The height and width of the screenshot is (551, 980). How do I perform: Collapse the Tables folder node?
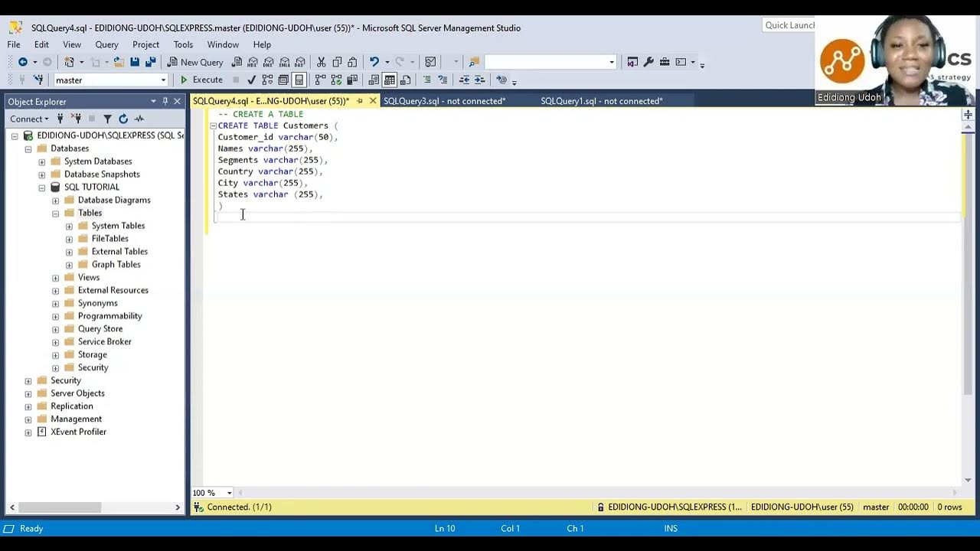(x=56, y=214)
